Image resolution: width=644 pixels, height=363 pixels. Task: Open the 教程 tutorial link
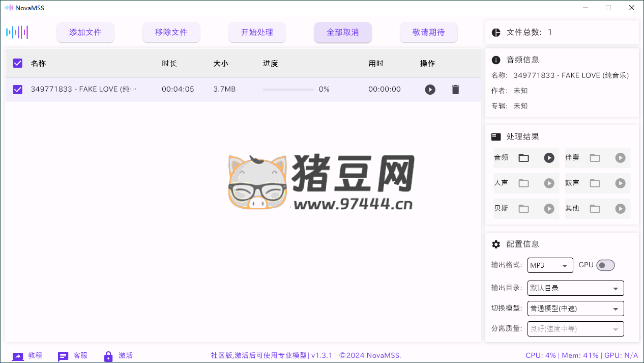click(27, 356)
